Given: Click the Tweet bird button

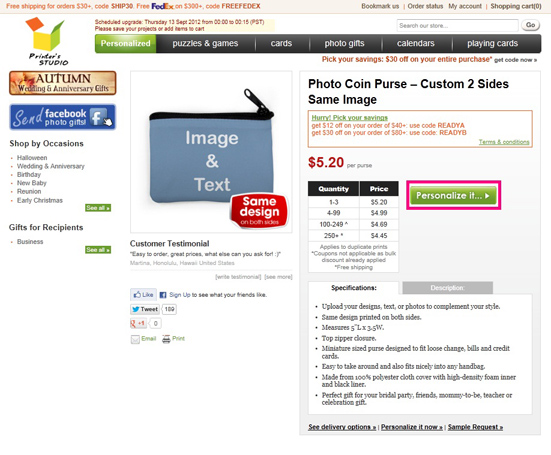Looking at the screenshot, I should pyautogui.click(x=145, y=309).
